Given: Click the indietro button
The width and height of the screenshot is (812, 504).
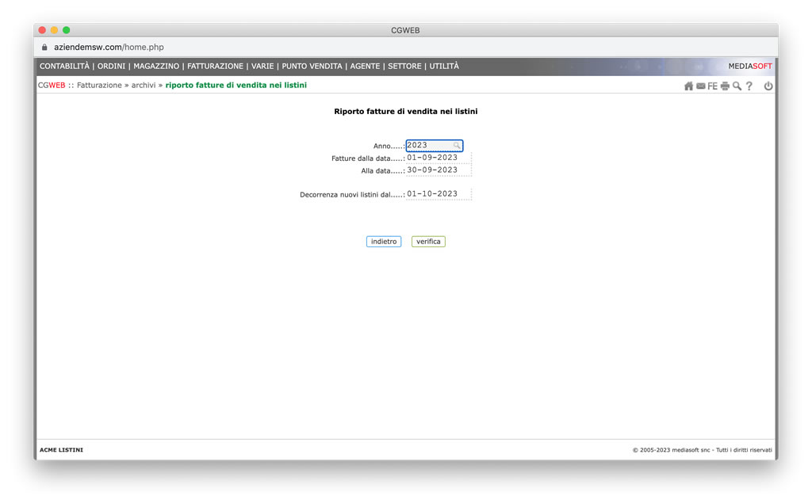Looking at the screenshot, I should tap(384, 242).
